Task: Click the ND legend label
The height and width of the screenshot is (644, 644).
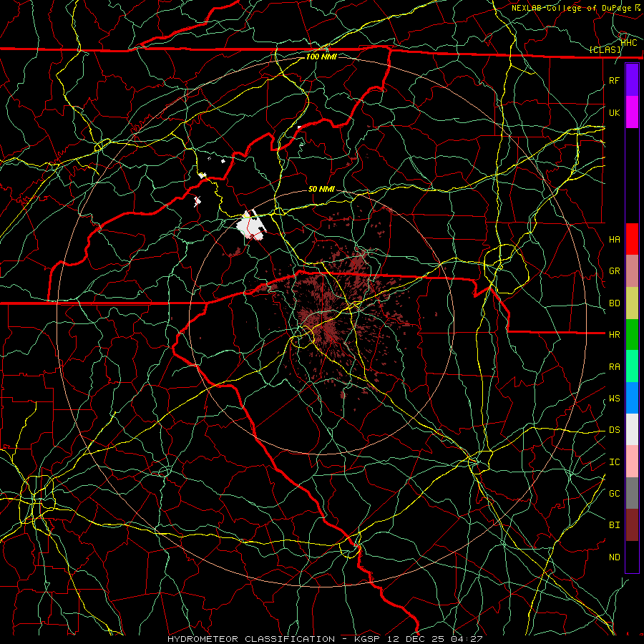Action: click(x=614, y=557)
